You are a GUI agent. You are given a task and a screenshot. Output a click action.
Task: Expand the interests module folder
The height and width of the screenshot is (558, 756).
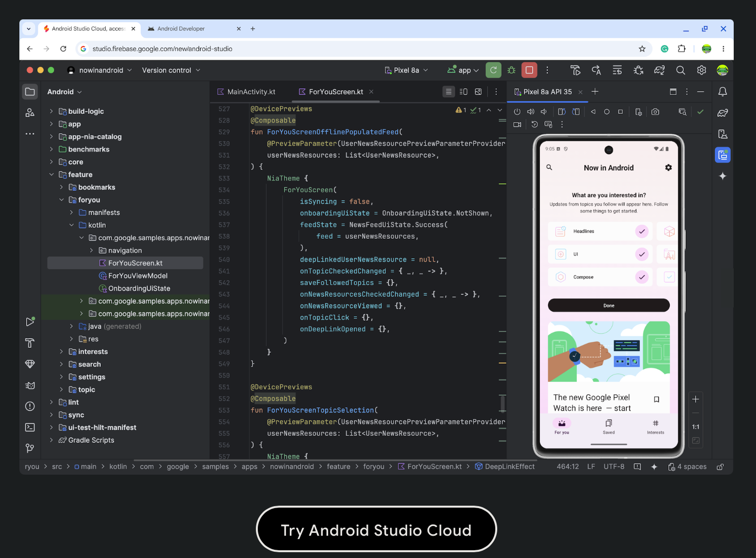tap(61, 352)
